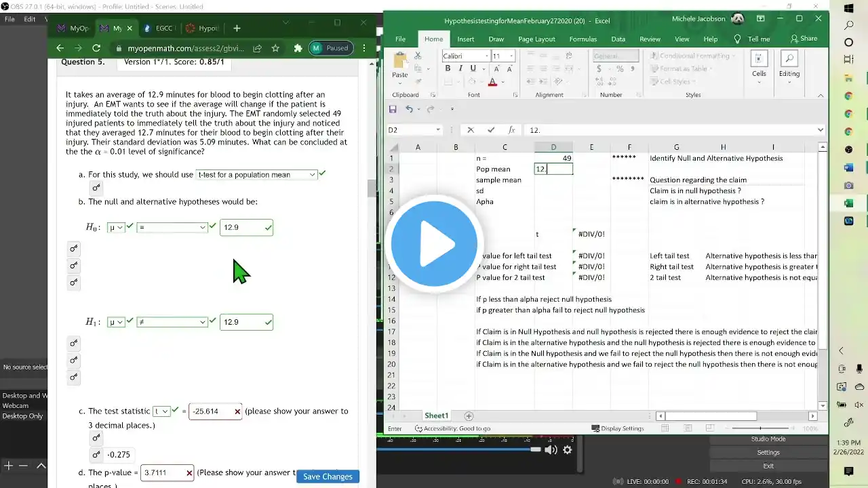Screen dimensions: 868x488
Task: Click the Undo arrow in Excel
Action: point(409,109)
